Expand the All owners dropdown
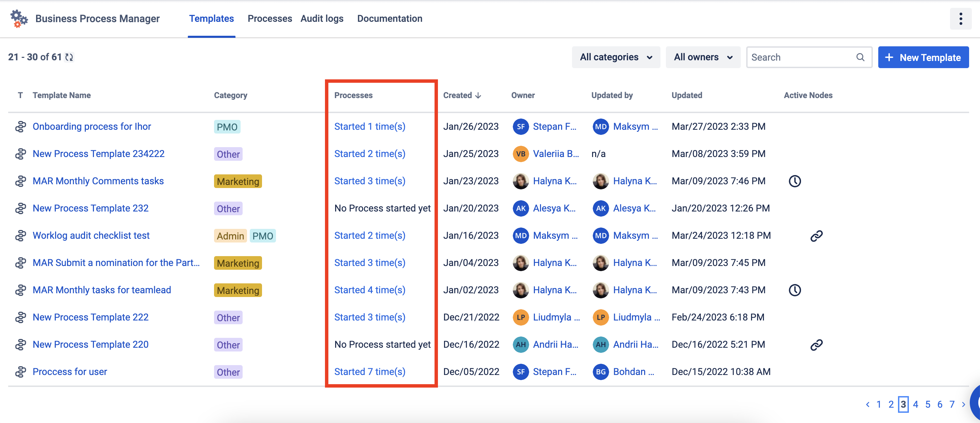 703,57
